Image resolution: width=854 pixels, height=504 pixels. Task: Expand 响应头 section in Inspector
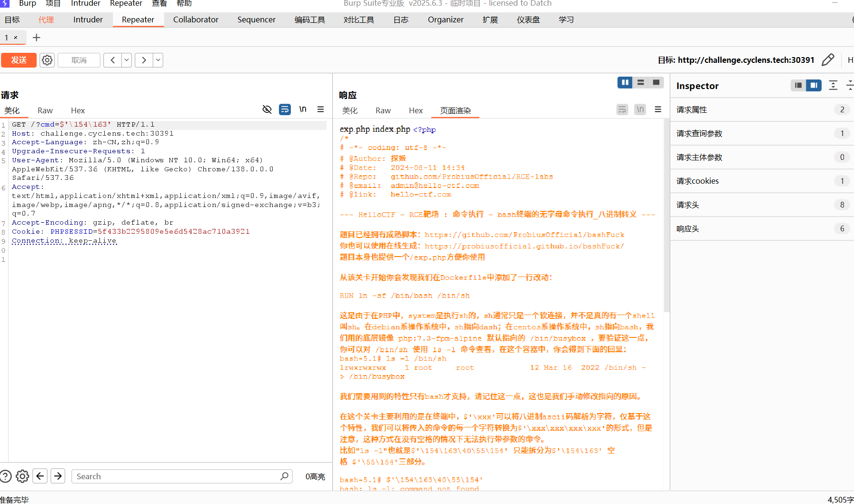(762, 228)
